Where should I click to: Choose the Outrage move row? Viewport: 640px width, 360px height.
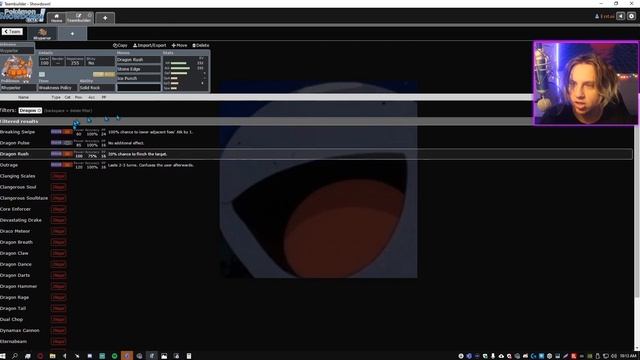316,165
